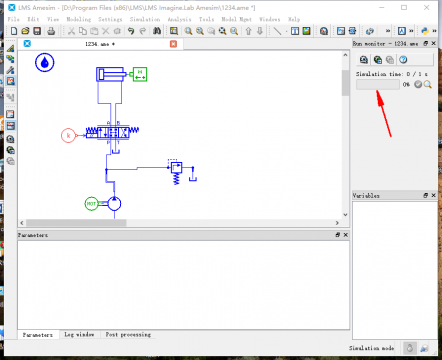Image resolution: width=442 pixels, height=360 pixels.
Task: Undock the Parameters panel
Action: click(x=338, y=235)
